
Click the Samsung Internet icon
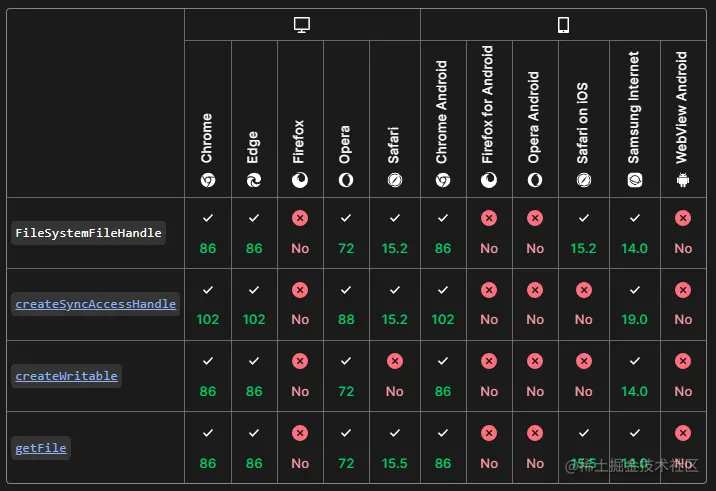click(635, 180)
